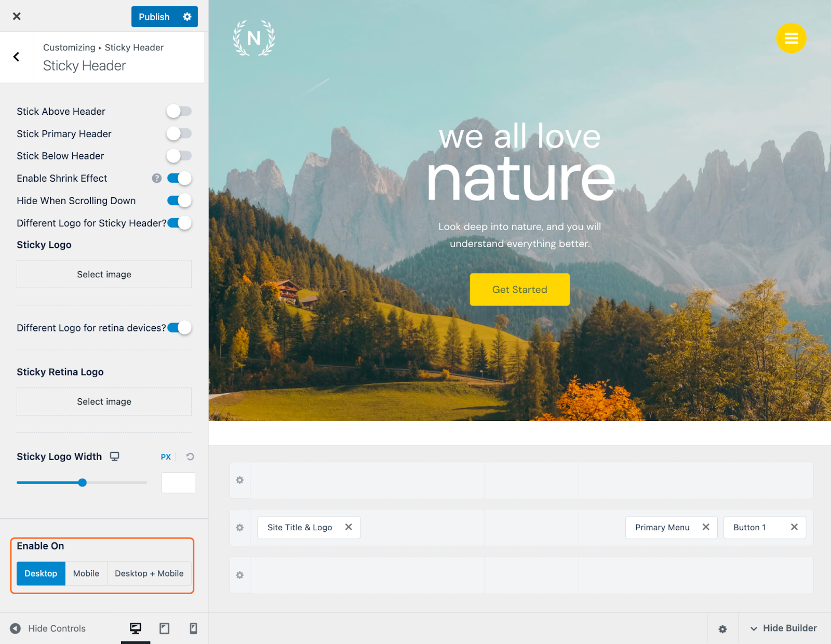Click the help icon beside Enable Shrink Effect
This screenshot has width=831, height=644.
(156, 178)
